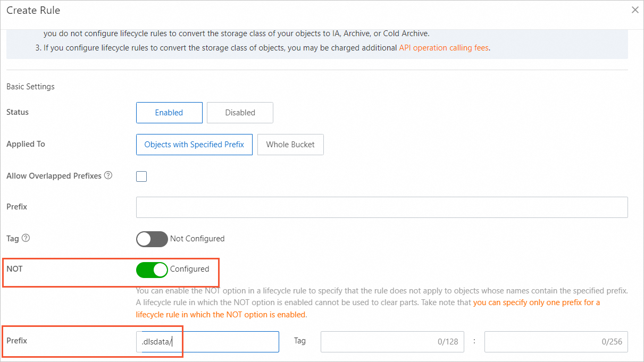The height and width of the screenshot is (362, 644).
Task: Check the Allow Overlapped Prefixes checkbox
Action: [141, 176]
